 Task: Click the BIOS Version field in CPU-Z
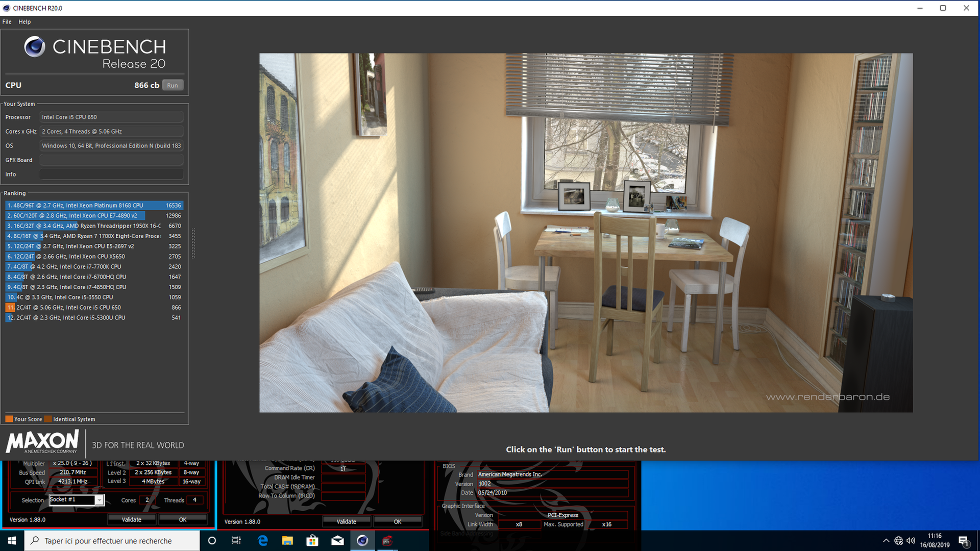click(x=552, y=484)
